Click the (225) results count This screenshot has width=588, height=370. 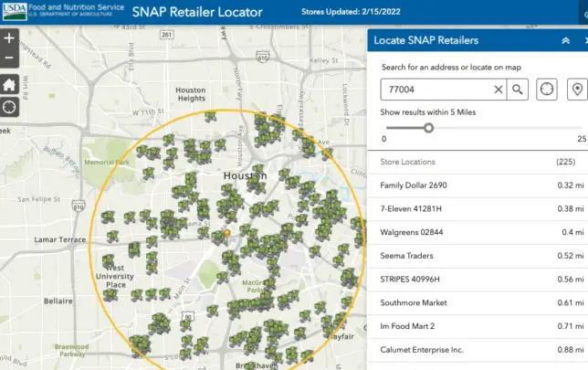565,162
